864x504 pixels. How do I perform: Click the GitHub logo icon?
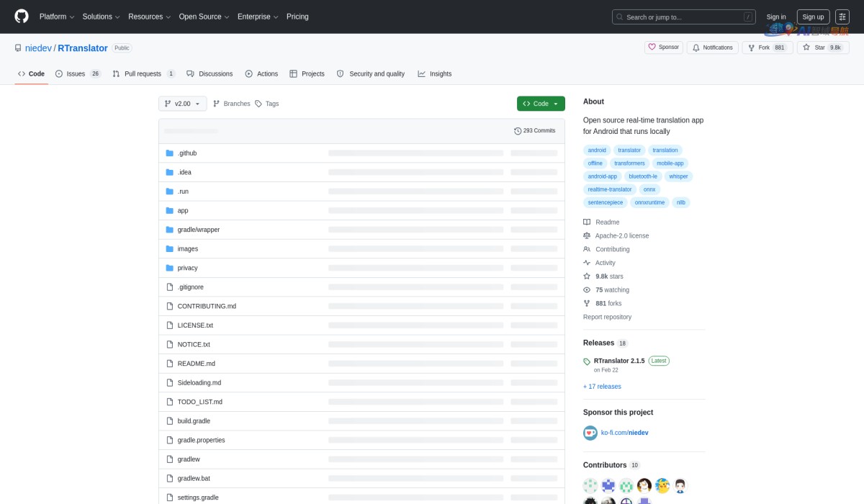22,17
